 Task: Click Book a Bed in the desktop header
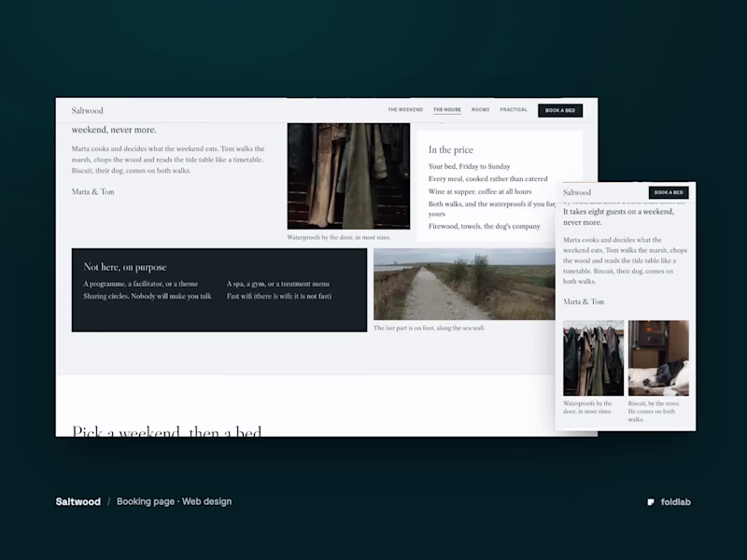560,110
